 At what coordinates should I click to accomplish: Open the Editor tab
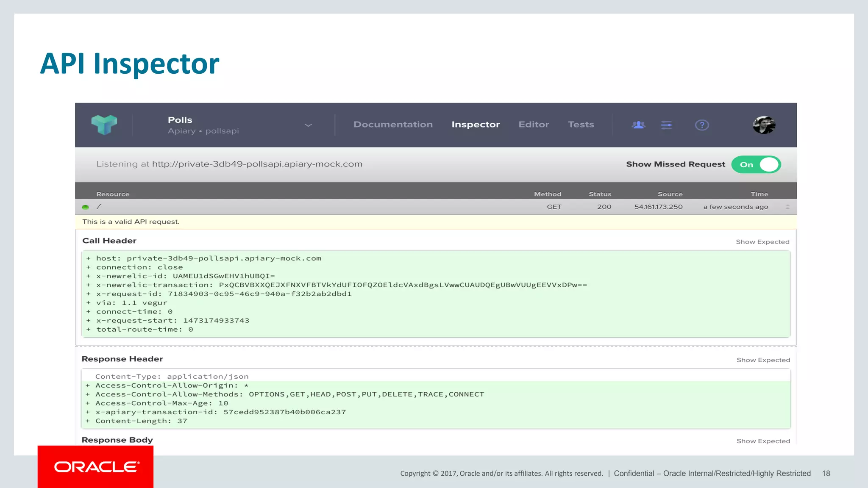coord(534,125)
